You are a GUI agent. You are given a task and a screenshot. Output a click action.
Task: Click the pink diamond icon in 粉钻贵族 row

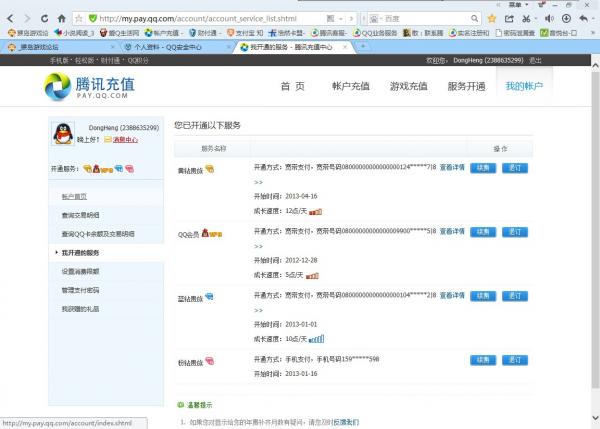coord(210,361)
